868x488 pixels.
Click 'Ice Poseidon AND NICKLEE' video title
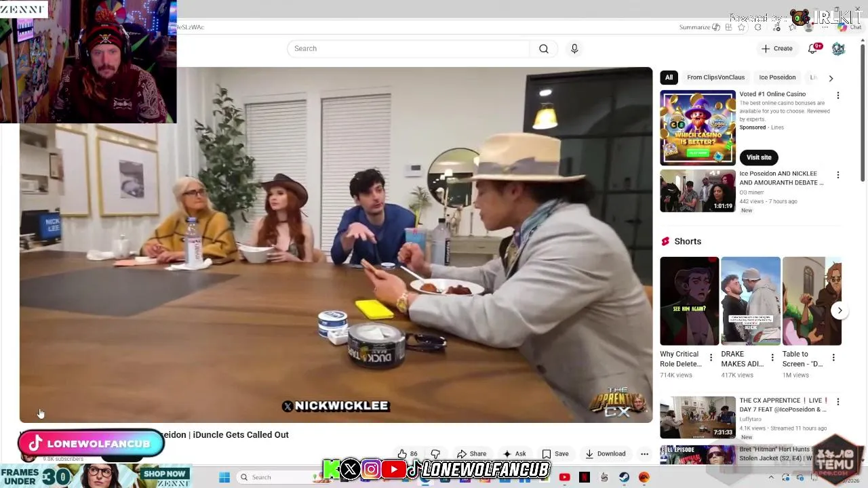(782, 178)
